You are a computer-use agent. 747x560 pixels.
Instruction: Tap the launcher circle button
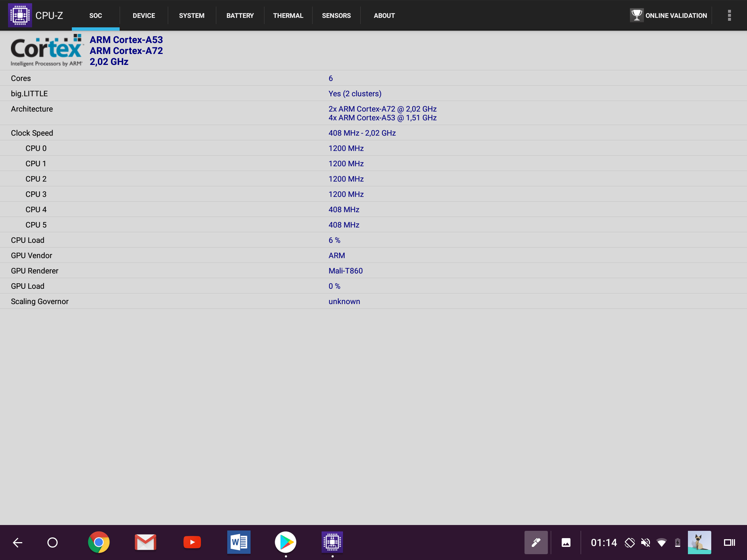coord(53,542)
